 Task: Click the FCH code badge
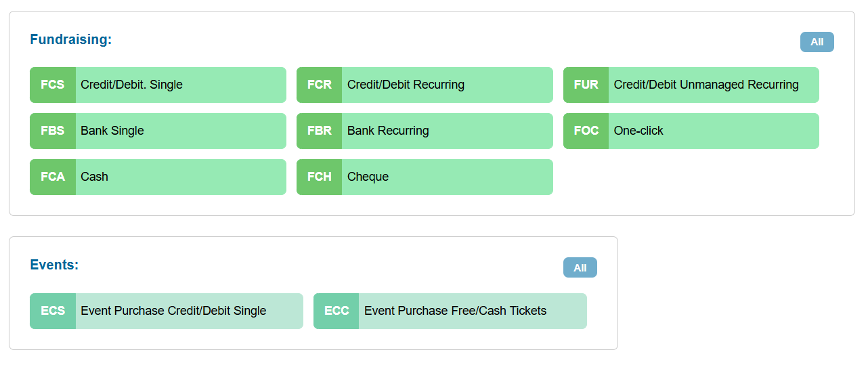(319, 177)
